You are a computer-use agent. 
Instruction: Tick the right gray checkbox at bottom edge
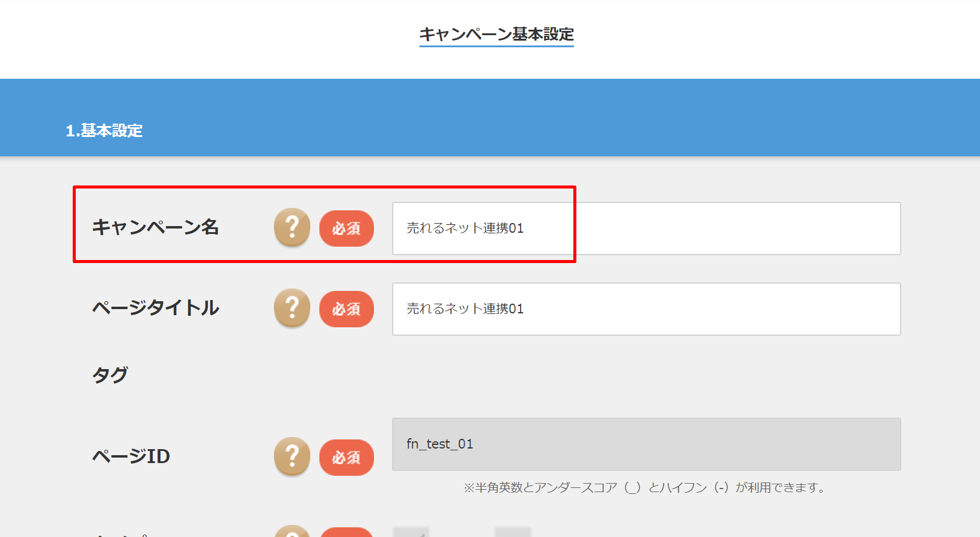pos(513,532)
